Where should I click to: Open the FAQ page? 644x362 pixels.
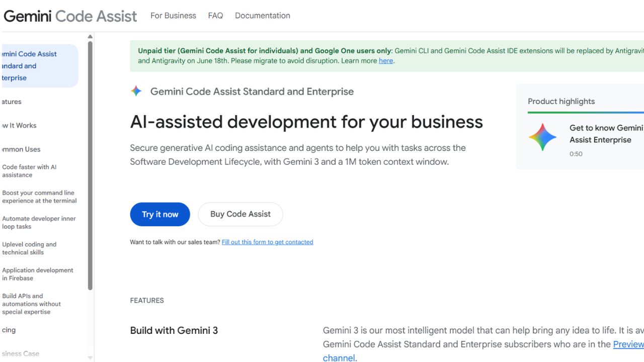pyautogui.click(x=215, y=16)
